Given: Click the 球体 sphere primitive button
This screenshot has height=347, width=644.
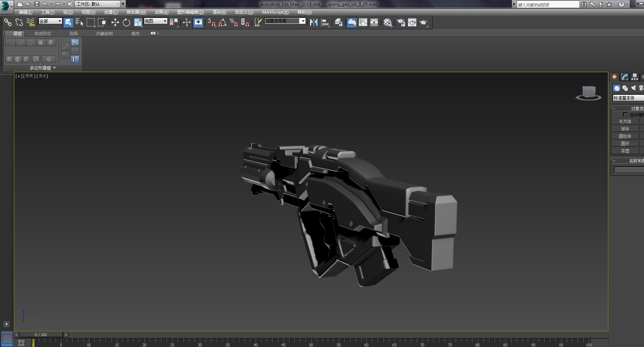Looking at the screenshot, I should [625, 129].
